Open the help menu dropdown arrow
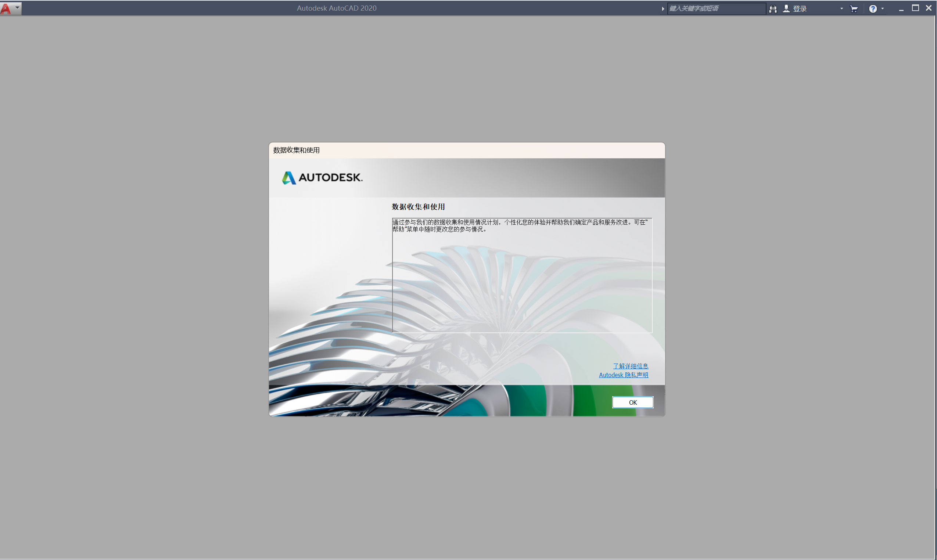 pos(883,8)
